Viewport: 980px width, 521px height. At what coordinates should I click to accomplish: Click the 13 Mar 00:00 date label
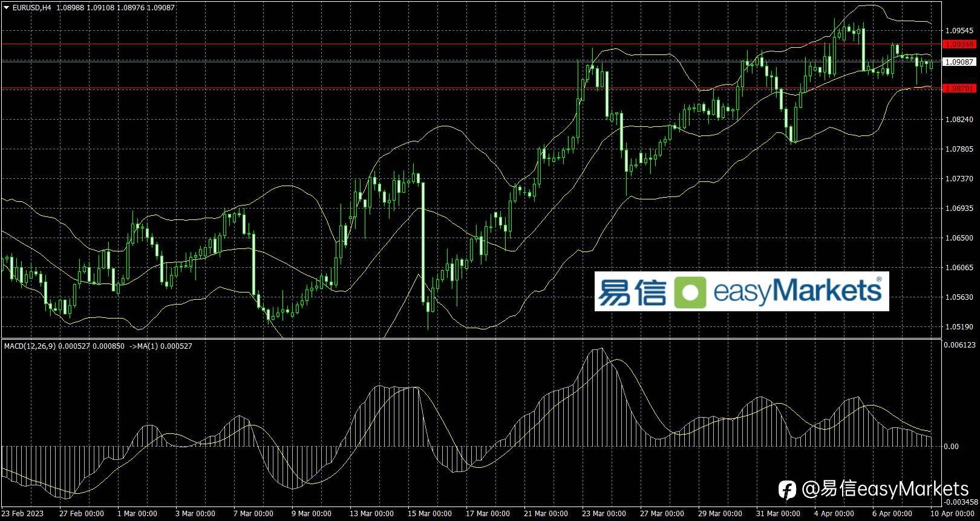(x=371, y=514)
